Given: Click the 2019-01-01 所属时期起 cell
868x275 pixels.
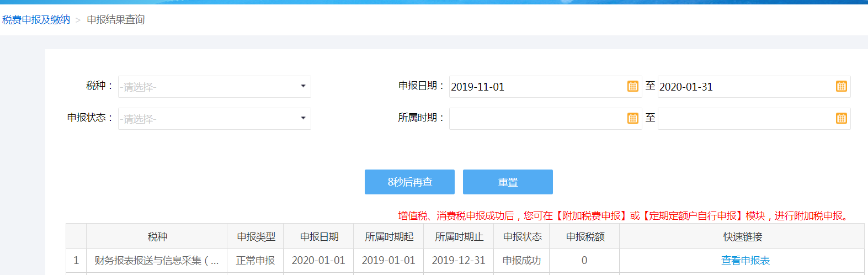Looking at the screenshot, I should (388, 261).
